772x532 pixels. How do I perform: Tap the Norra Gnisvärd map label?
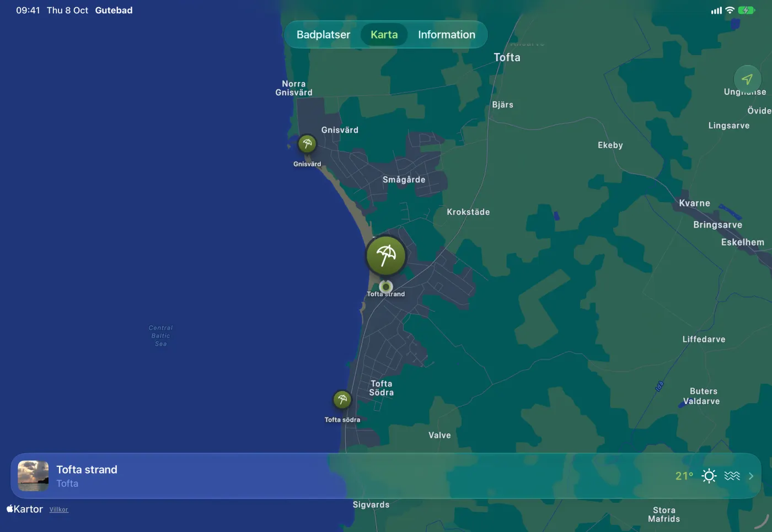[x=294, y=88]
